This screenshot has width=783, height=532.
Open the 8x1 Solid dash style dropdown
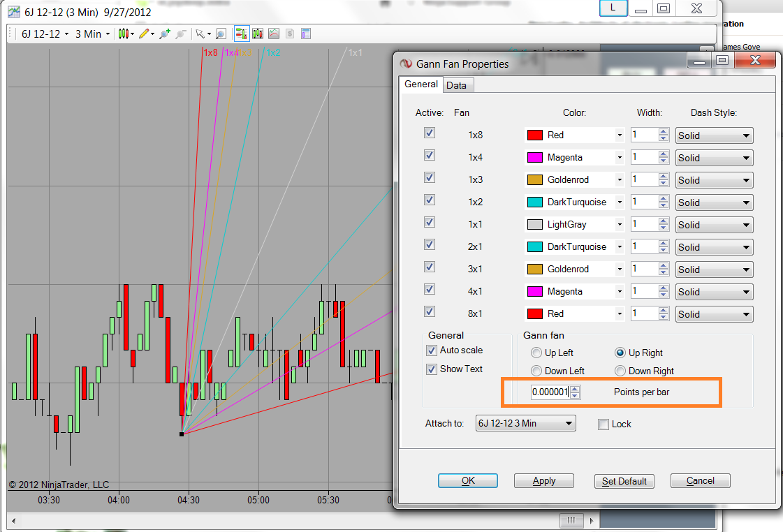(x=714, y=314)
